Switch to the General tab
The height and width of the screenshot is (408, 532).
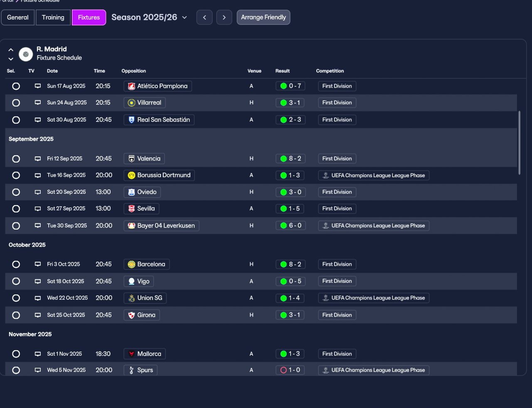pos(18,17)
